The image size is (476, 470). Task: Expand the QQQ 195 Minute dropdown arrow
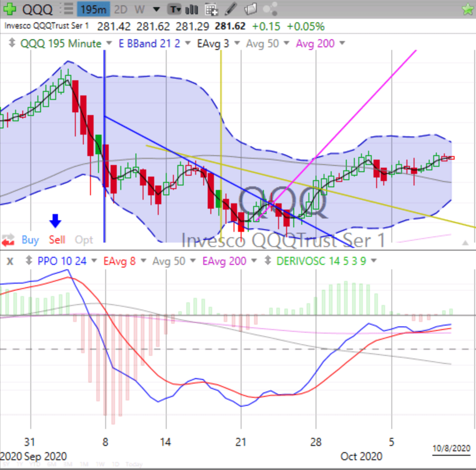coord(109,43)
